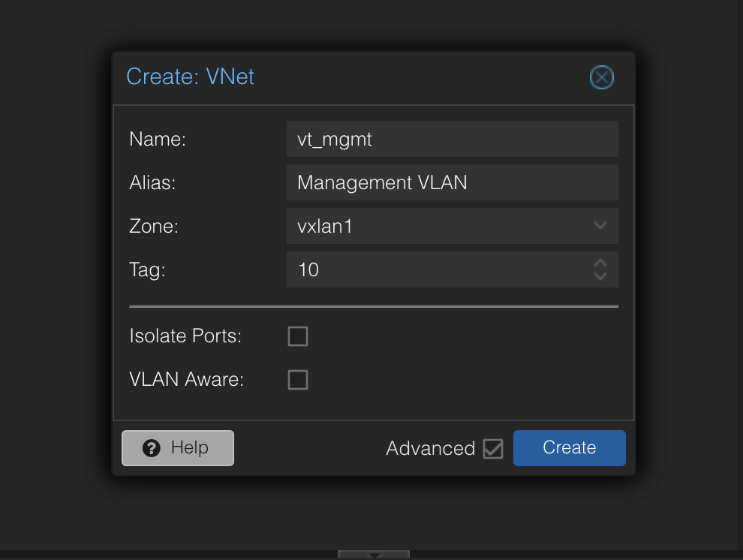Viewport: 743px width, 560px height.
Task: Click the Alias field with Management VLAN
Action: click(x=452, y=182)
